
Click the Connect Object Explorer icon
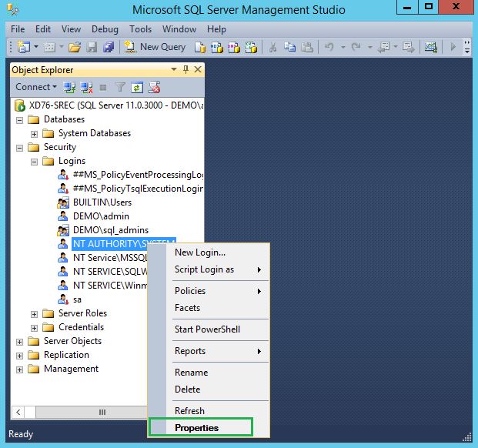pyautogui.click(x=69, y=87)
